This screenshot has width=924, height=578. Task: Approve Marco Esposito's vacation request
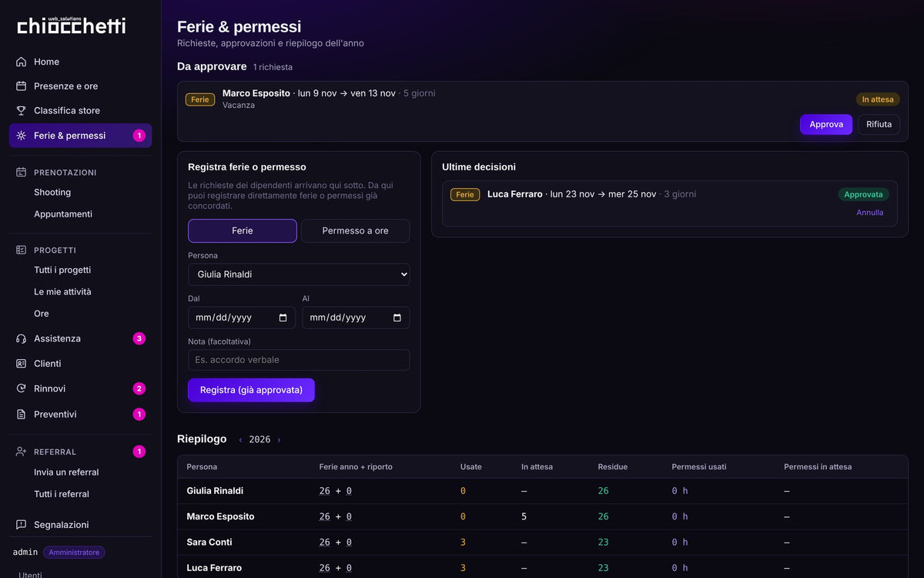826,124
